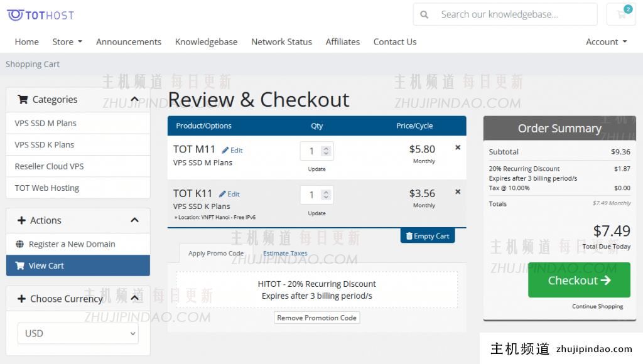This screenshot has height=364, width=643.
Task: Click the plus icon beside Choose Currency
Action: pos(22,299)
